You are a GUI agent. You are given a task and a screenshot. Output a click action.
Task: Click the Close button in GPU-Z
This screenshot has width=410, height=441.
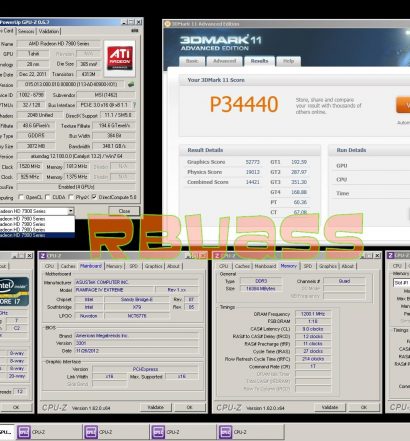coord(124,211)
